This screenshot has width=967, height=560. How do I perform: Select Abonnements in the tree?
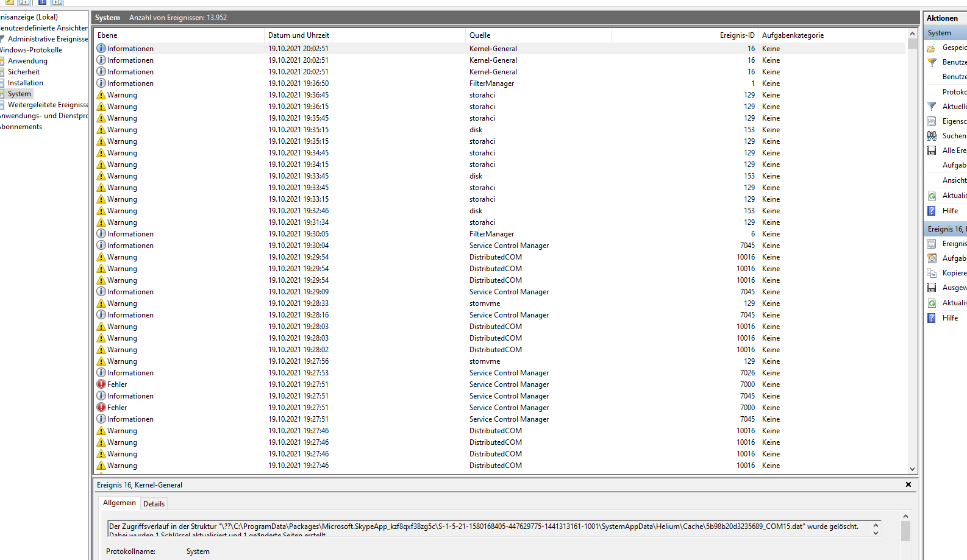pos(21,127)
